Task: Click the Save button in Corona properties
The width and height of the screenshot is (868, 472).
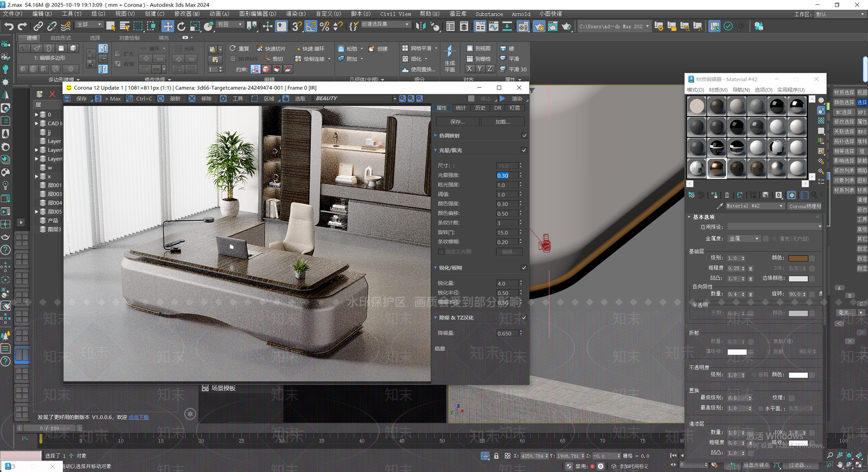Action: tap(457, 122)
